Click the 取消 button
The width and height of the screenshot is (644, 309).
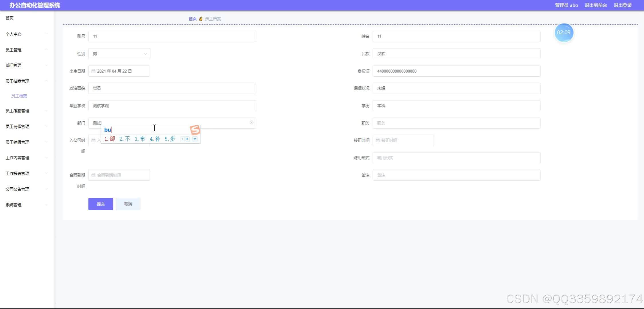coord(128,204)
